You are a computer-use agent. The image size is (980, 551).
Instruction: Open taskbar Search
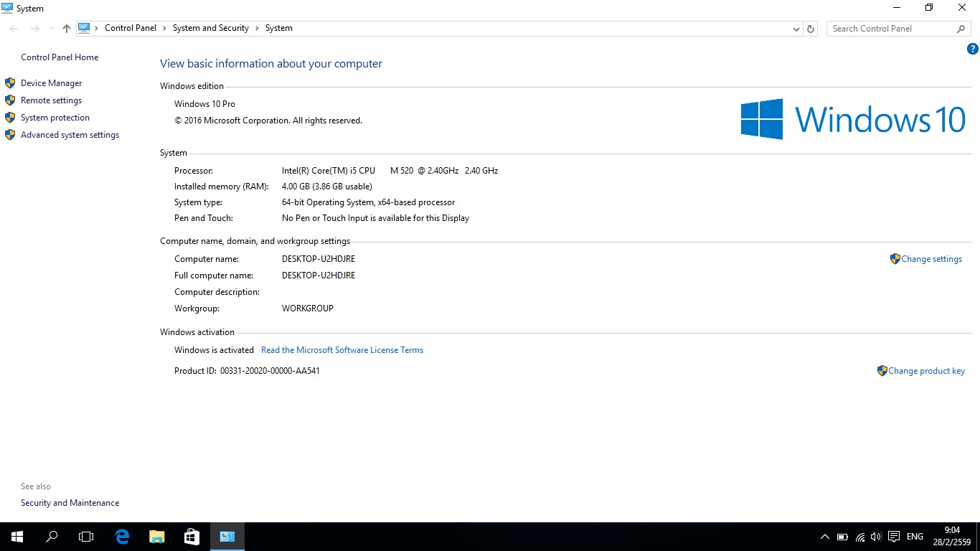[52, 537]
